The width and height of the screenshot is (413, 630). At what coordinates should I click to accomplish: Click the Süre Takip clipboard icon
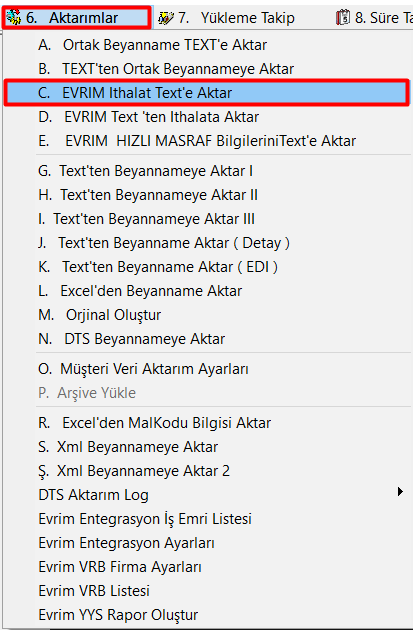tap(343, 18)
